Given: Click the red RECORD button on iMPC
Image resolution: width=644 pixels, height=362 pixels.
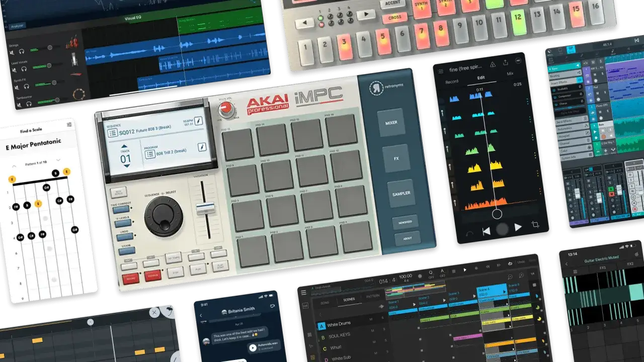Looking at the screenshot, I should (130, 279).
